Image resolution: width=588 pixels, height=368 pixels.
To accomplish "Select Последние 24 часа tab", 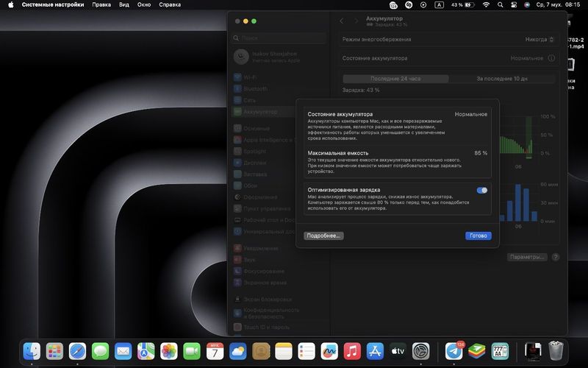I will pos(395,79).
